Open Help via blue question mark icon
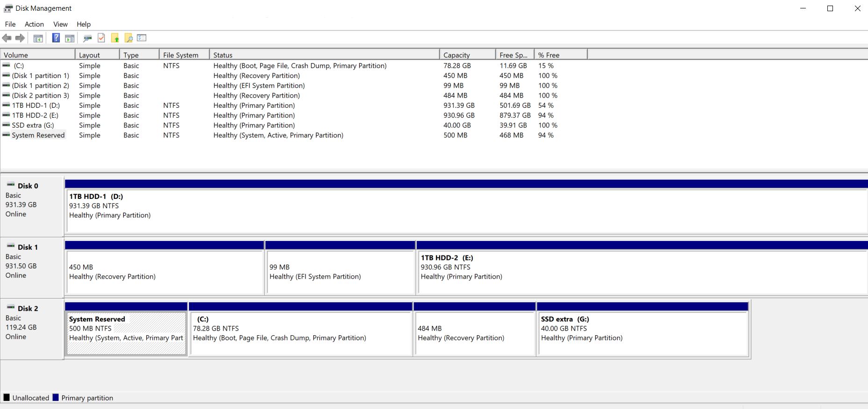This screenshot has width=868, height=409. 56,38
